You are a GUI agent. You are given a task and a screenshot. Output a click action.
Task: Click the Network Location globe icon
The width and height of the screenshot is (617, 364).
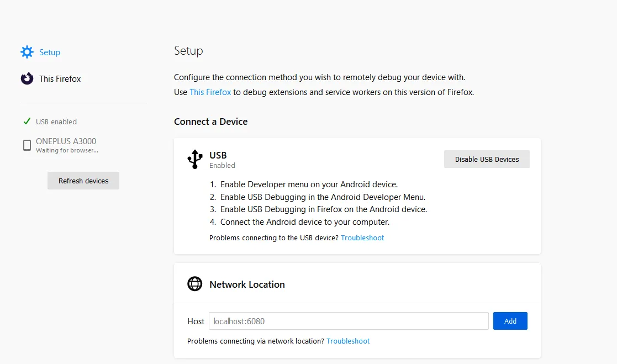[195, 284]
